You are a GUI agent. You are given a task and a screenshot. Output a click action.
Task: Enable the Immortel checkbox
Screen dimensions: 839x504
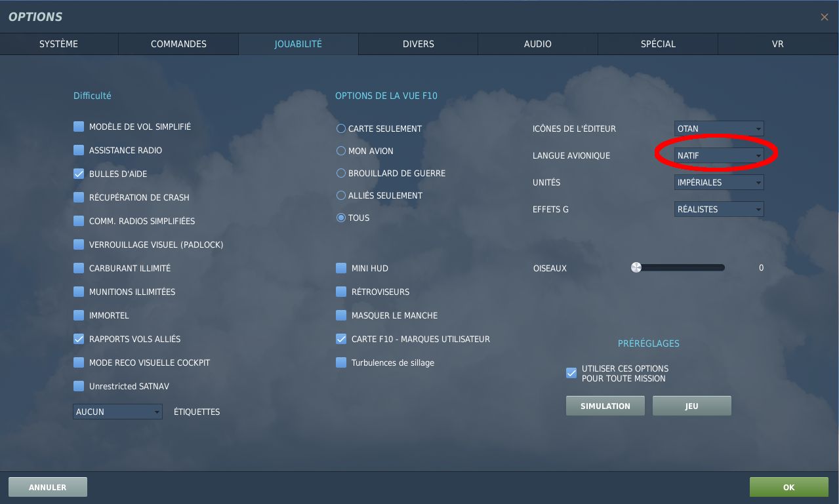coord(79,315)
